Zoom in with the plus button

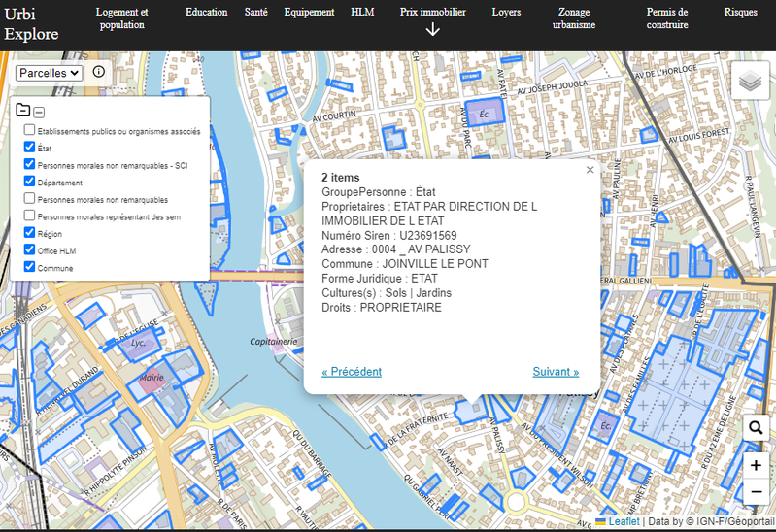[756, 465]
